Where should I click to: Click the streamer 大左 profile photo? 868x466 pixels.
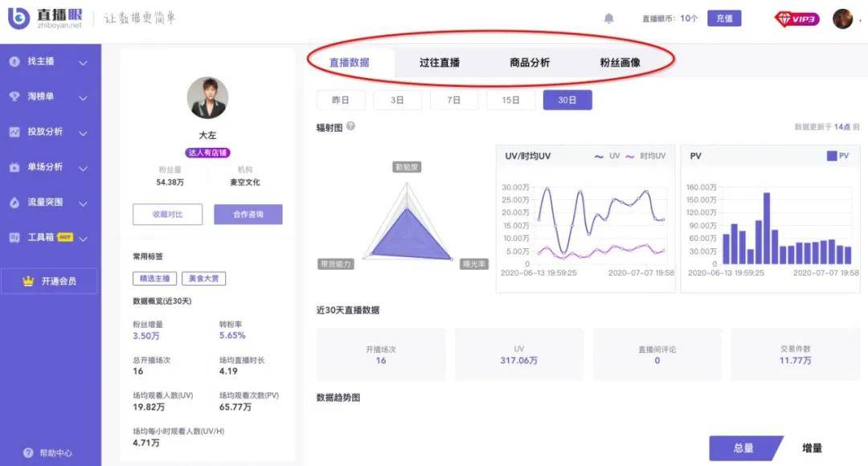(207, 98)
